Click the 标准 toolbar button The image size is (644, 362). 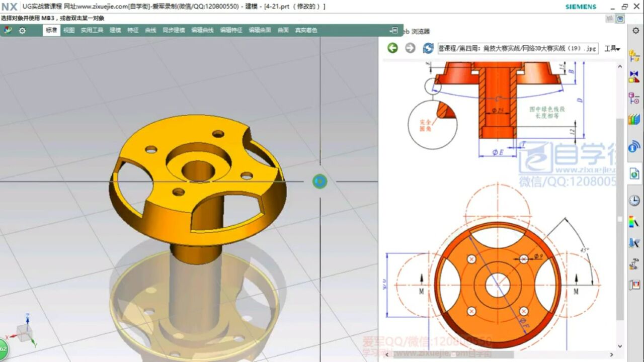pyautogui.click(x=51, y=30)
